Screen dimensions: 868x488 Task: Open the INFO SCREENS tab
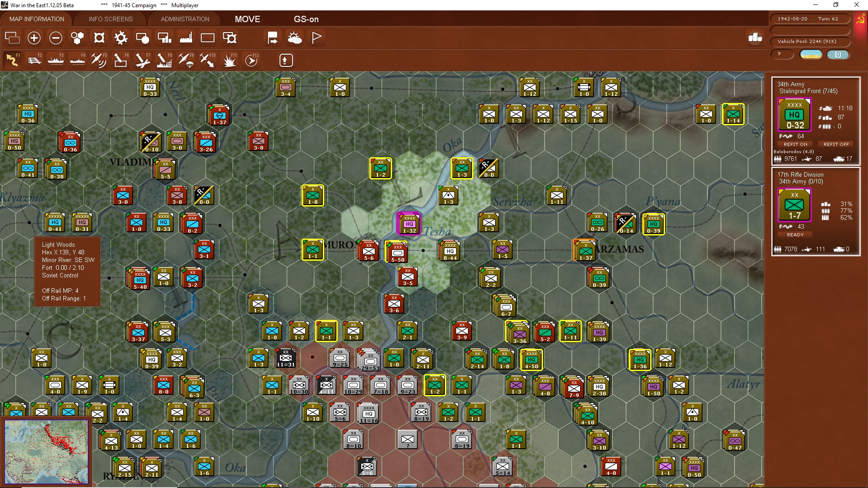[x=111, y=19]
